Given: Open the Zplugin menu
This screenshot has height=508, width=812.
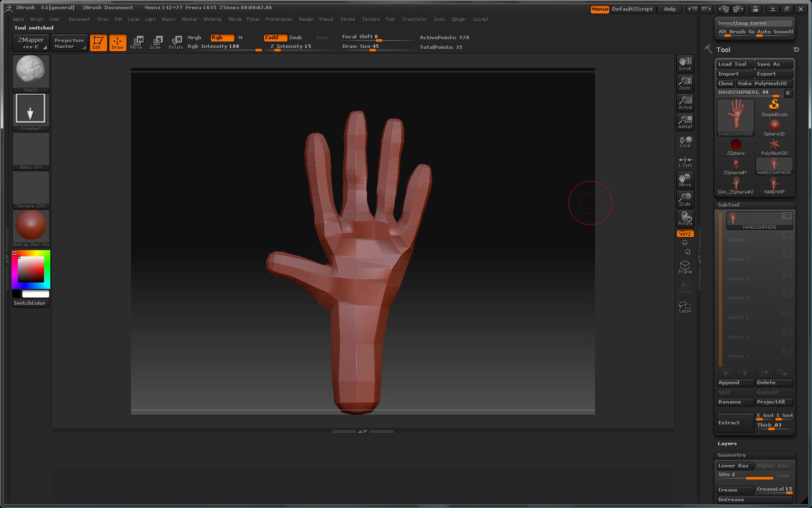Looking at the screenshot, I should click(458, 19).
